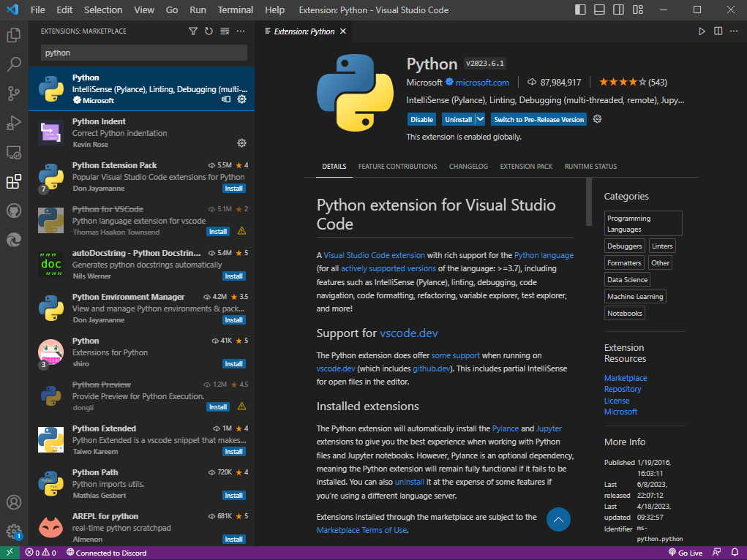
Task: Open the Uninstall dropdown arrow
Action: (x=480, y=119)
